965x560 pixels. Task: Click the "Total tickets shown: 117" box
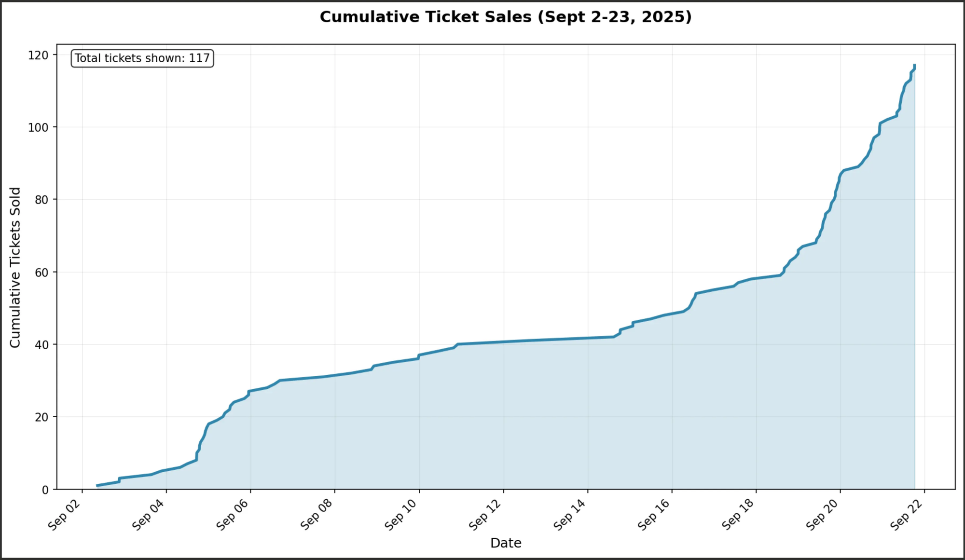tap(142, 58)
